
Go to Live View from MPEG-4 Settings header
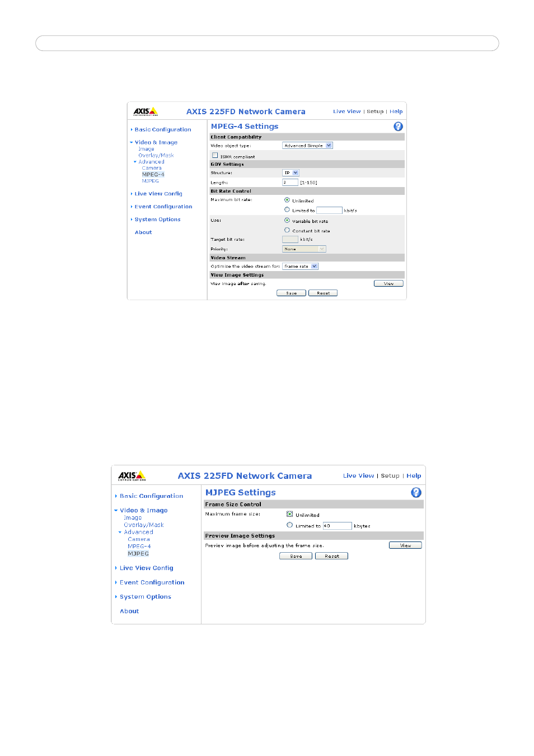347,111
